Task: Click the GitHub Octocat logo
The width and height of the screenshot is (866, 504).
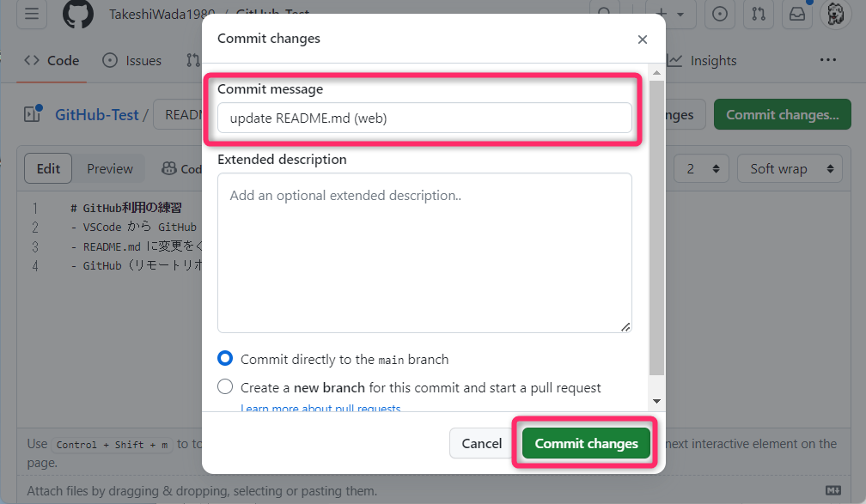Action: (78, 14)
